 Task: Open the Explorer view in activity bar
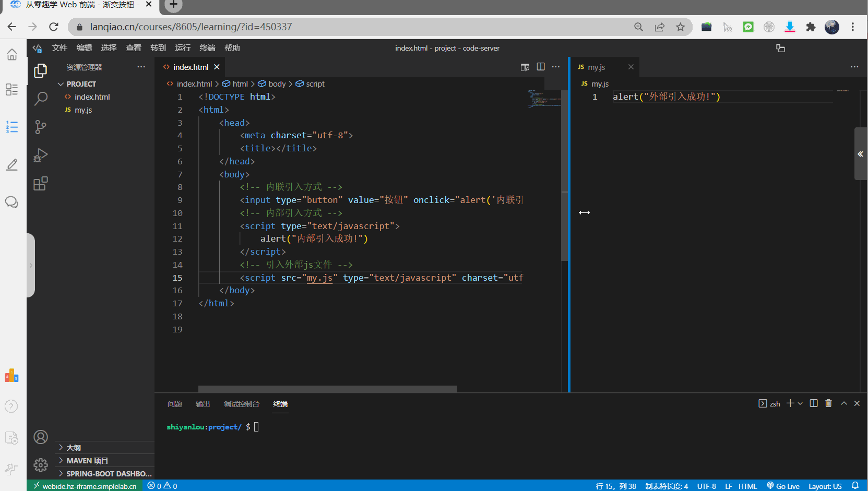(40, 70)
